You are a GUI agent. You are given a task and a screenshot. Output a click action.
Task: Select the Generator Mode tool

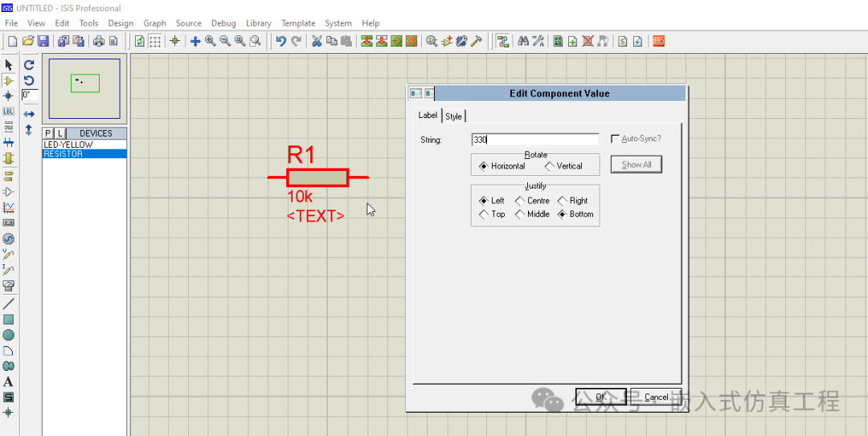click(8, 238)
